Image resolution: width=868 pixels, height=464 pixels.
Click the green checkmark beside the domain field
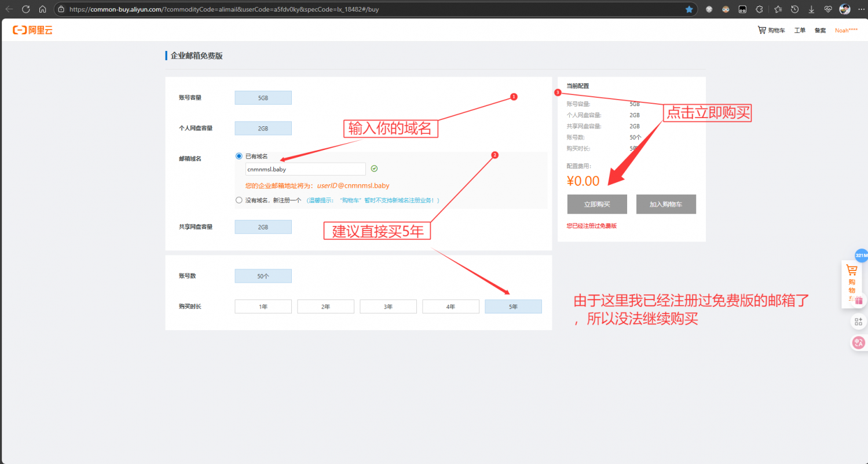[x=374, y=169]
